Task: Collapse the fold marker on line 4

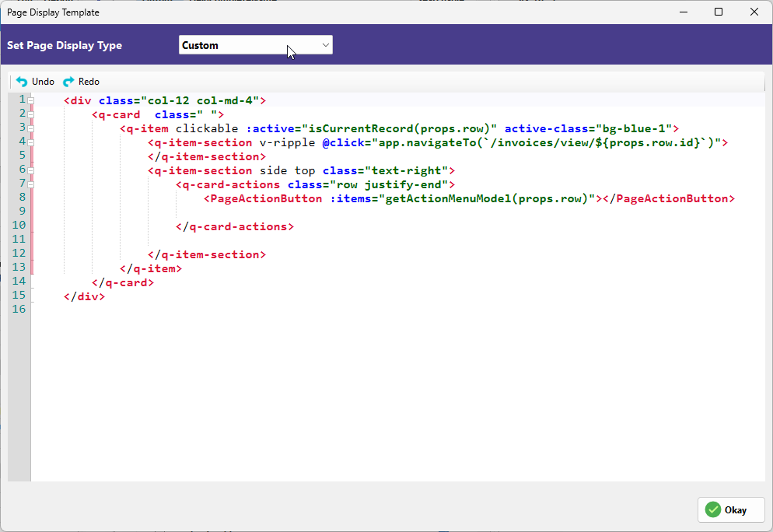Action: (x=30, y=142)
